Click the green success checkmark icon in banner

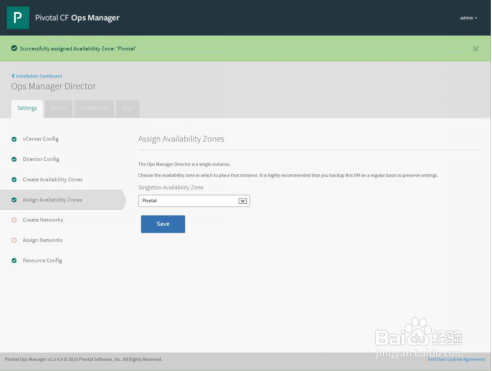pos(14,48)
